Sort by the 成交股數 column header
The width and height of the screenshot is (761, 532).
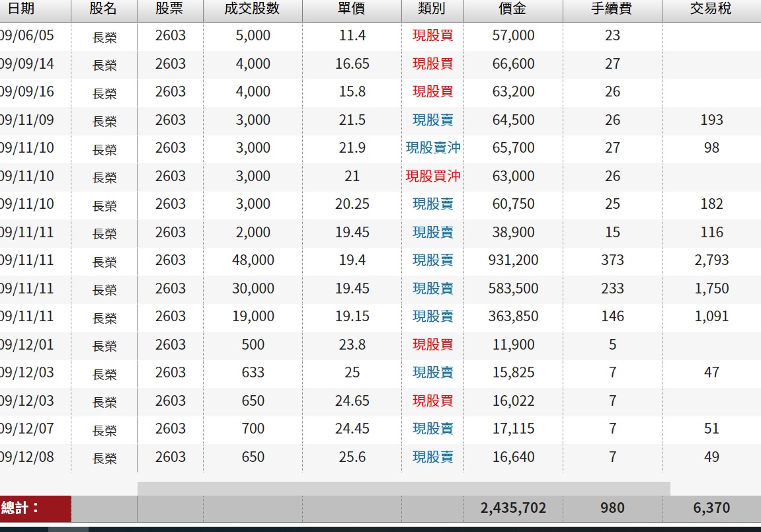coord(253,8)
